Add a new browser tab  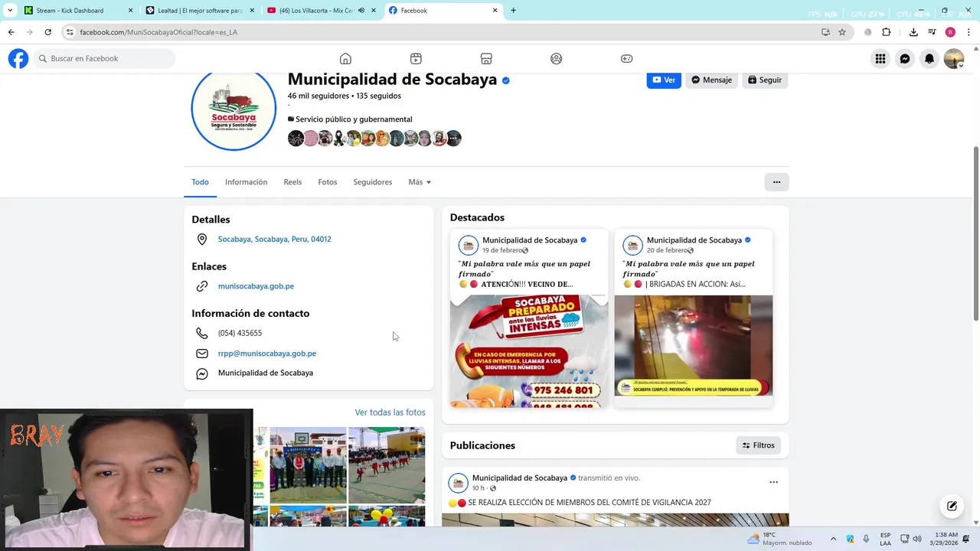[x=513, y=11]
